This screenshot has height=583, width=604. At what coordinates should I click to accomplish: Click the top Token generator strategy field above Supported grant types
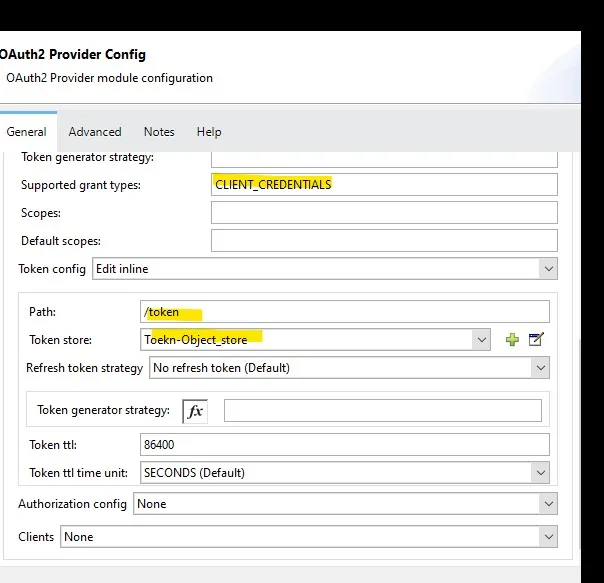coord(384,159)
